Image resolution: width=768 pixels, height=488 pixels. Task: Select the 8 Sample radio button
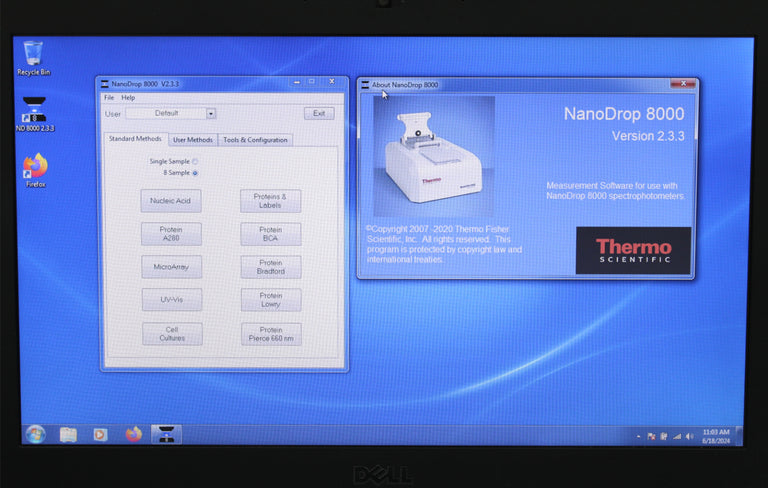click(x=195, y=173)
